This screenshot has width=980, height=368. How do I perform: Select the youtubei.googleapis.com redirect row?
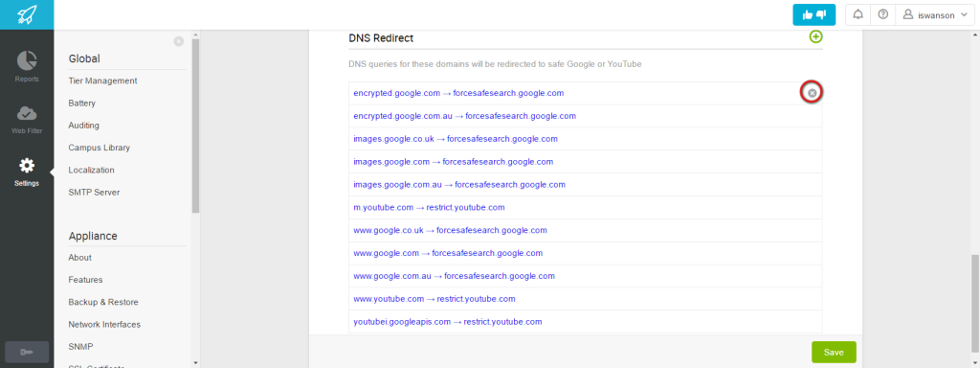(x=585, y=322)
